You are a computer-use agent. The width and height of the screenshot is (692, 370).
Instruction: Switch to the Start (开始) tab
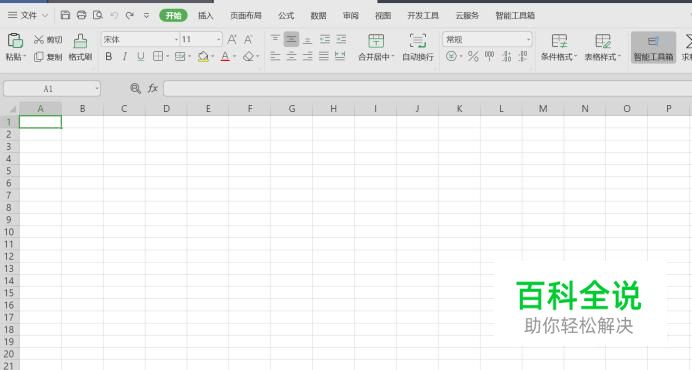pyautogui.click(x=173, y=15)
